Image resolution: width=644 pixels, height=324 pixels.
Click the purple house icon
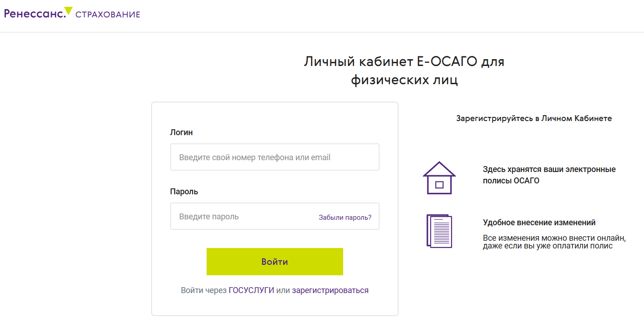[x=439, y=178]
